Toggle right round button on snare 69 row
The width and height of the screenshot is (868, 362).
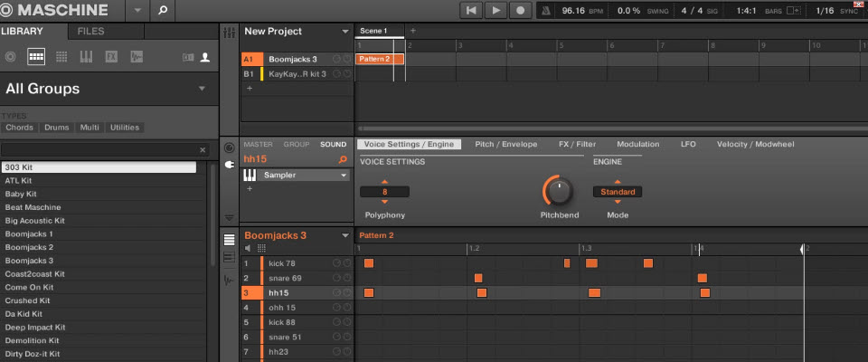click(347, 278)
